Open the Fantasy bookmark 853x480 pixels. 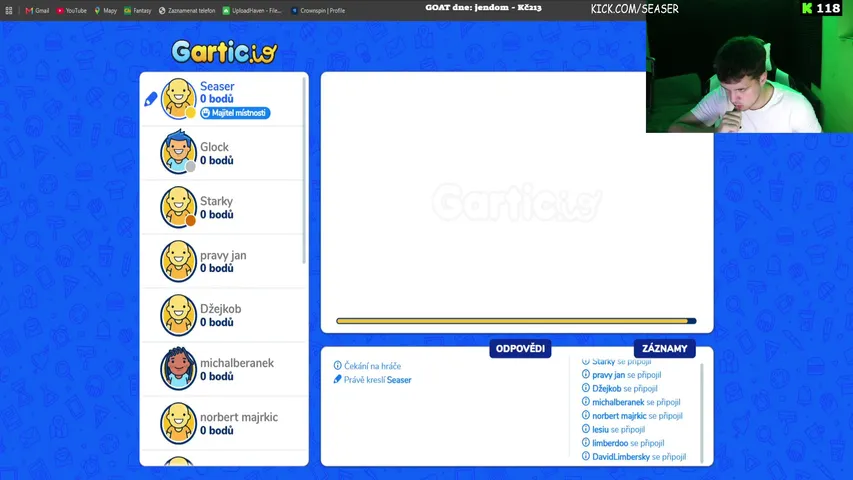pyautogui.click(x=138, y=10)
